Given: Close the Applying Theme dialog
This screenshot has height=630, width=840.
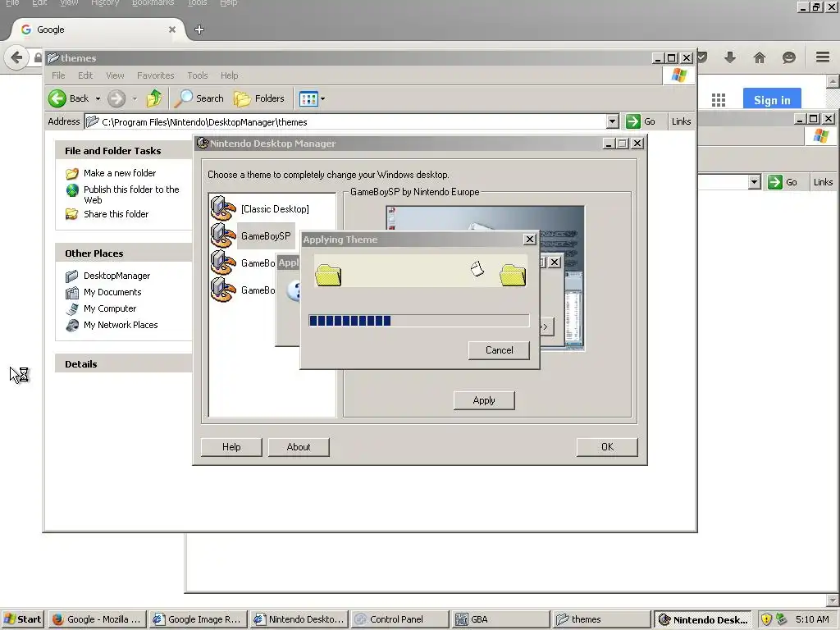Looking at the screenshot, I should (529, 240).
